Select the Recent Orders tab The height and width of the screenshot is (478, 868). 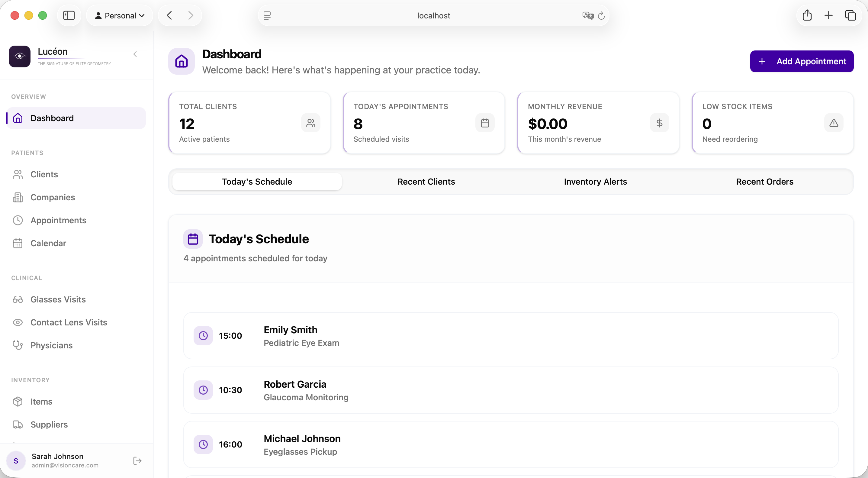tap(764, 182)
